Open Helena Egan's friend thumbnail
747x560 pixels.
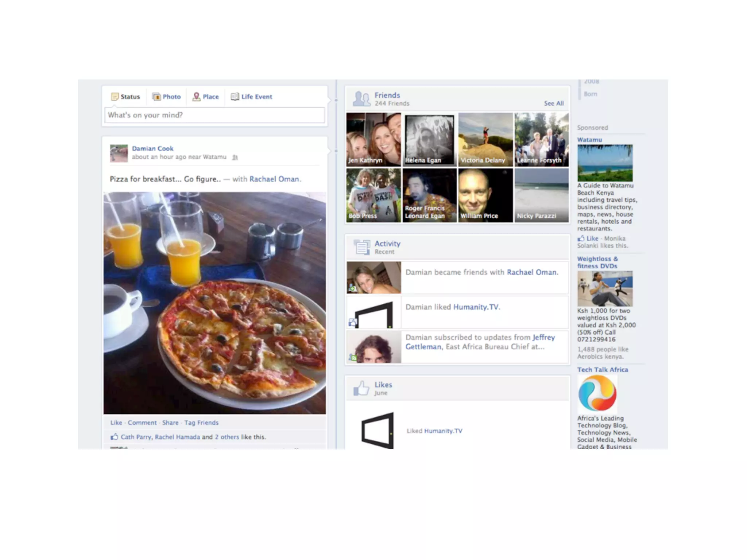pos(430,140)
